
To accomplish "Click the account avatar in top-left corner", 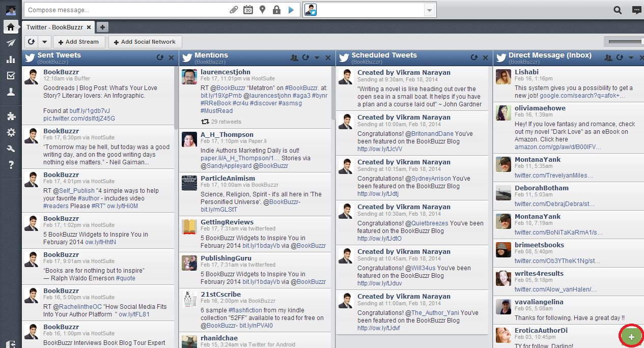I will (x=11, y=10).
